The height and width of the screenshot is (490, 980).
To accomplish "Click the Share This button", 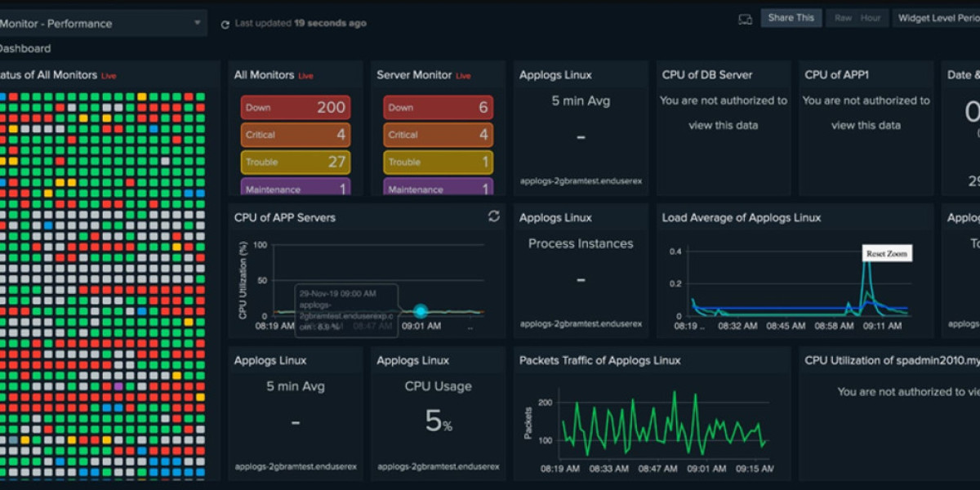I will click(x=791, y=18).
